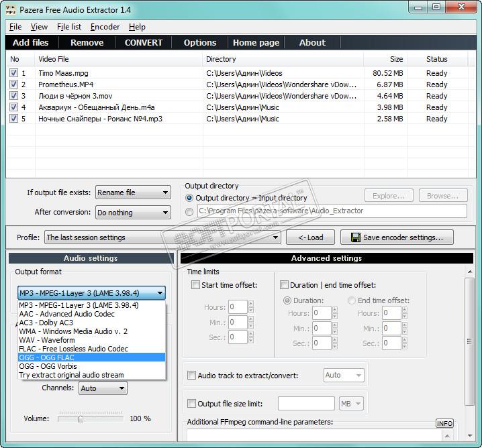This screenshot has height=448, width=482.
Task: Open the MB size unit dropdown
Action: click(x=351, y=404)
